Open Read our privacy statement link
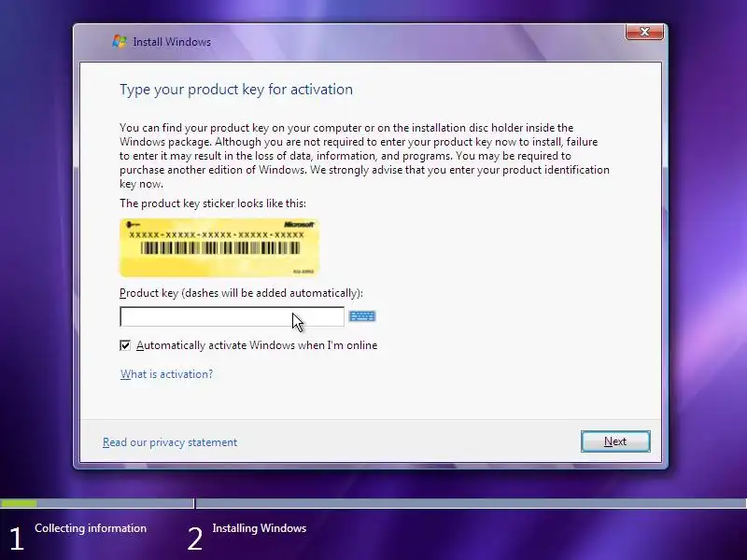The height and width of the screenshot is (560, 747). tap(170, 442)
